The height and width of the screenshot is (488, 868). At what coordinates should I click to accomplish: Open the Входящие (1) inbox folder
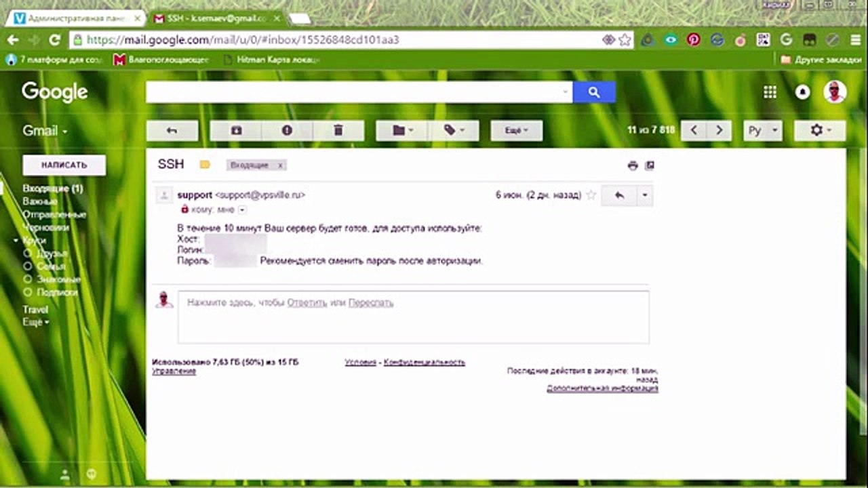point(53,188)
